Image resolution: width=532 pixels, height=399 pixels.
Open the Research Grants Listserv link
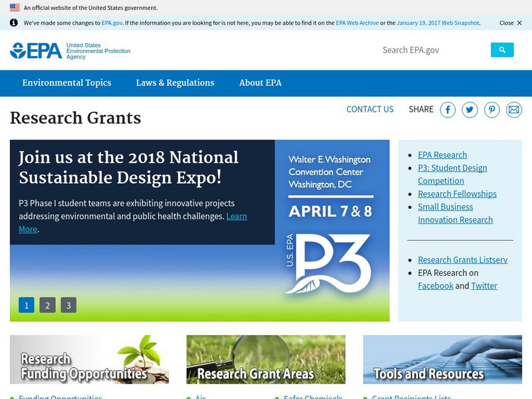[x=463, y=260]
